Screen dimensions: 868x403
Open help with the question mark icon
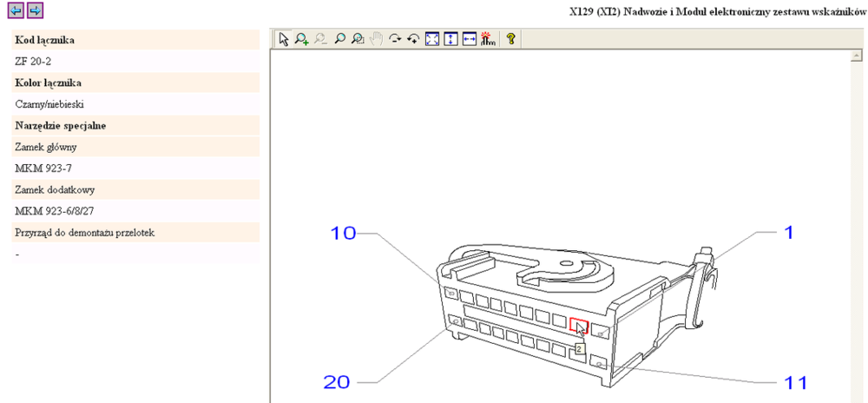[x=511, y=39]
